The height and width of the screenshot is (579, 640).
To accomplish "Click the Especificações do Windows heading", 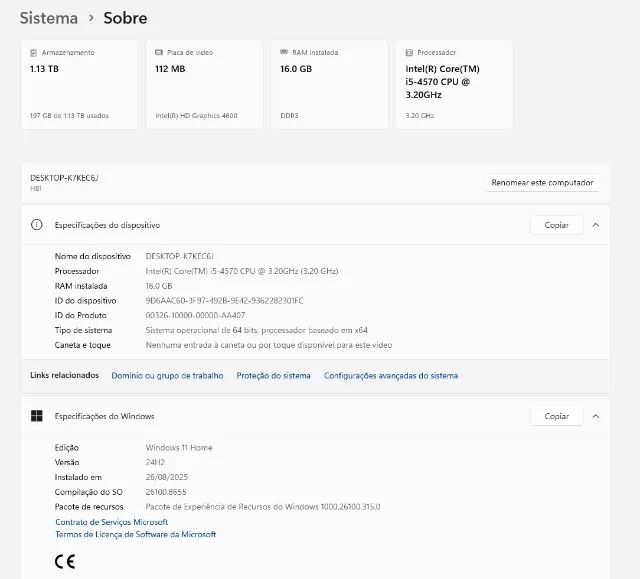I will [x=104, y=416].
